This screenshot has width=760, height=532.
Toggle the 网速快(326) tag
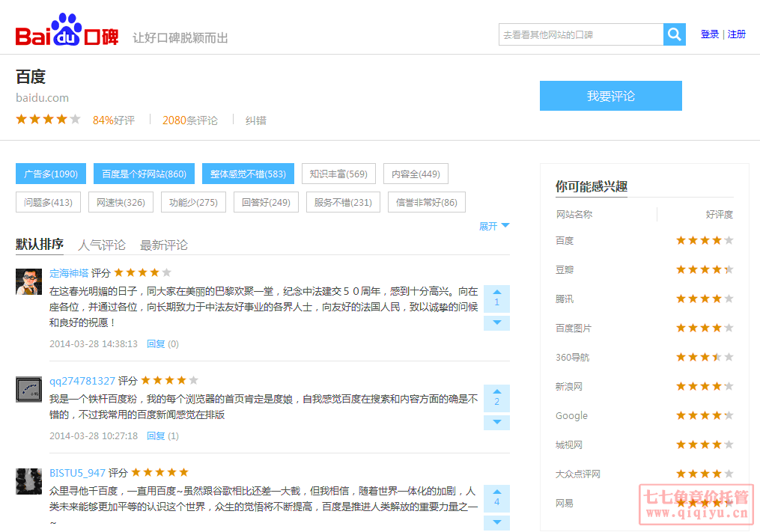point(121,203)
